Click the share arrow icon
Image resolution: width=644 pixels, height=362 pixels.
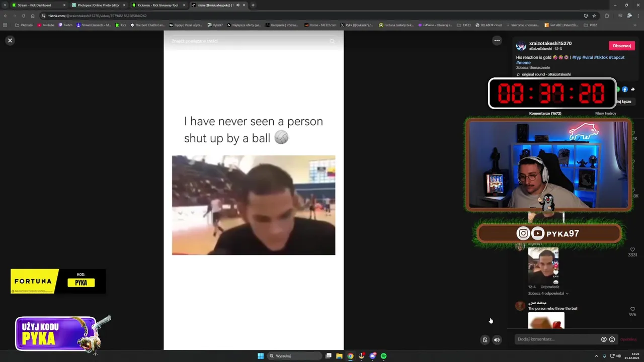[632, 89]
